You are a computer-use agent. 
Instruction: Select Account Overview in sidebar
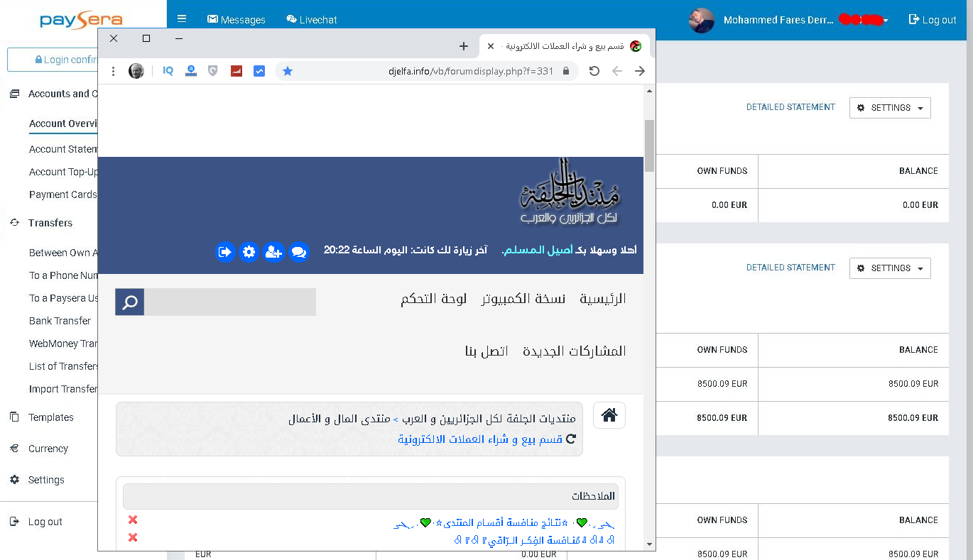63,123
